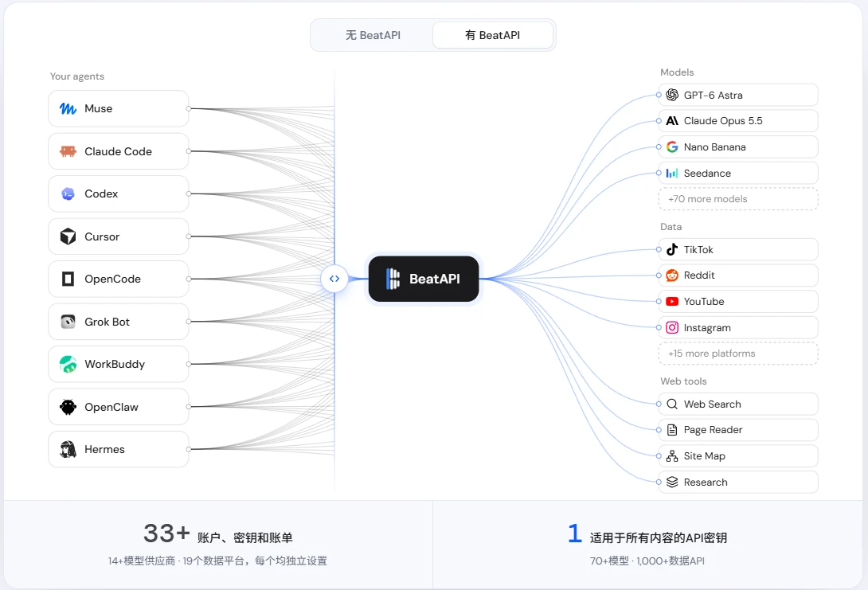This screenshot has width=868, height=590.
Task: Switch to the 无 BeatAPI tab
Action: point(373,35)
